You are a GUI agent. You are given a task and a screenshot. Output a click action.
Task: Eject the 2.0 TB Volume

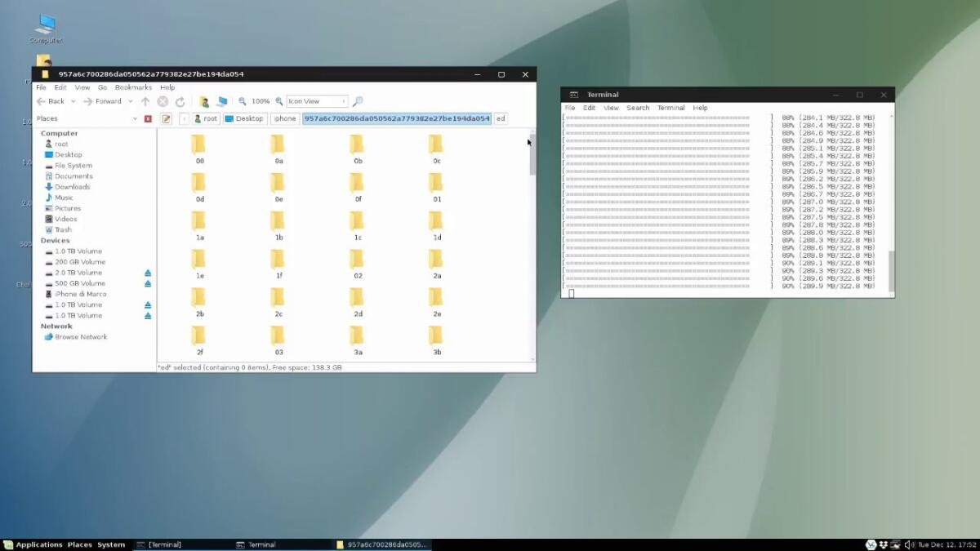click(x=147, y=272)
